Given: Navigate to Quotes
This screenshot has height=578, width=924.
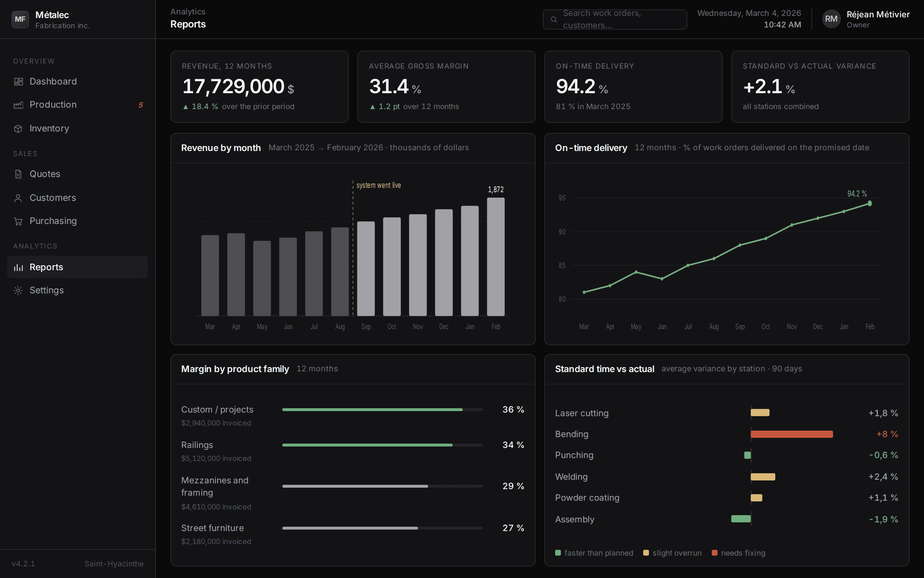Looking at the screenshot, I should point(78,174).
